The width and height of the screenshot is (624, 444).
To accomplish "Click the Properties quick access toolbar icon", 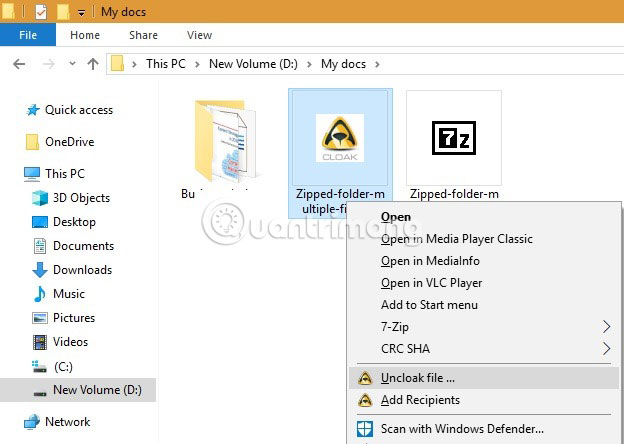I will tap(41, 12).
